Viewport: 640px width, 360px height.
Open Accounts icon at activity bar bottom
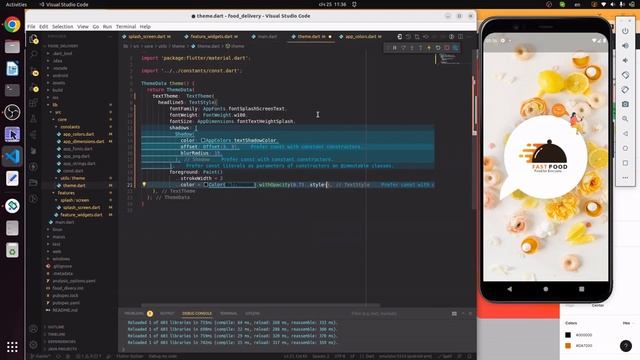point(34,329)
